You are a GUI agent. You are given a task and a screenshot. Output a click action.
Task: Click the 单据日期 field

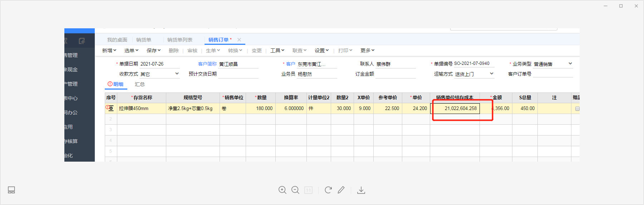pyautogui.click(x=159, y=64)
